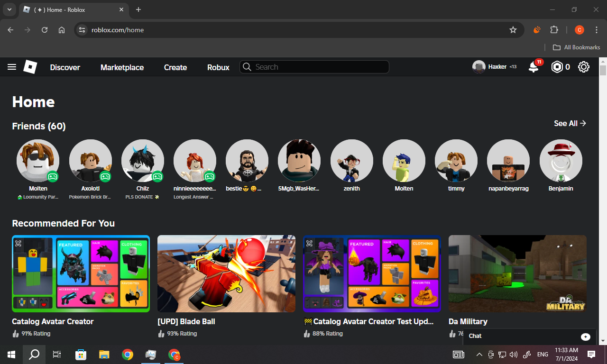View site information for roblox.com

point(82,30)
